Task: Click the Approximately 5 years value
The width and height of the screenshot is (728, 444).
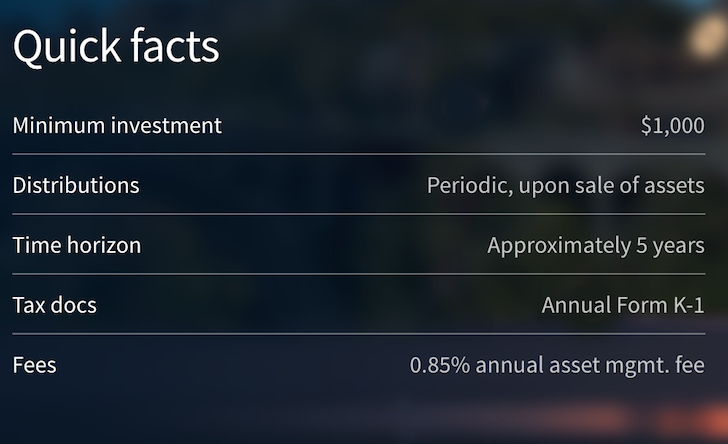Action: pyautogui.click(x=596, y=246)
